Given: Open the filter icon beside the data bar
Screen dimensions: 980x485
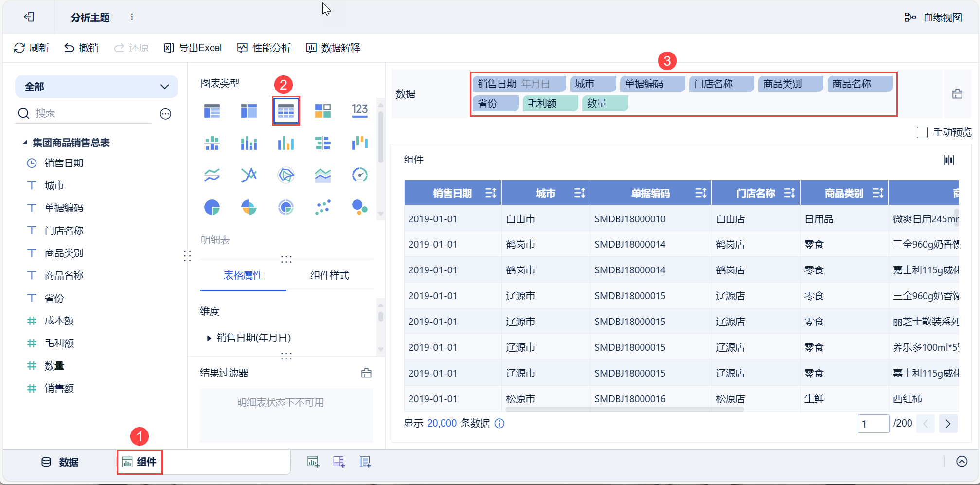Looking at the screenshot, I should (957, 94).
